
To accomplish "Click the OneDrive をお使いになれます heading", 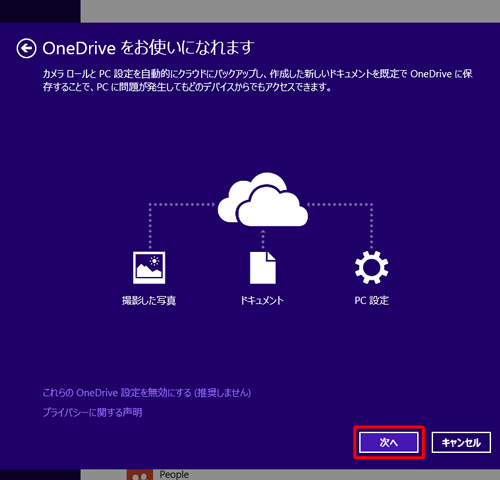I will (148, 48).
